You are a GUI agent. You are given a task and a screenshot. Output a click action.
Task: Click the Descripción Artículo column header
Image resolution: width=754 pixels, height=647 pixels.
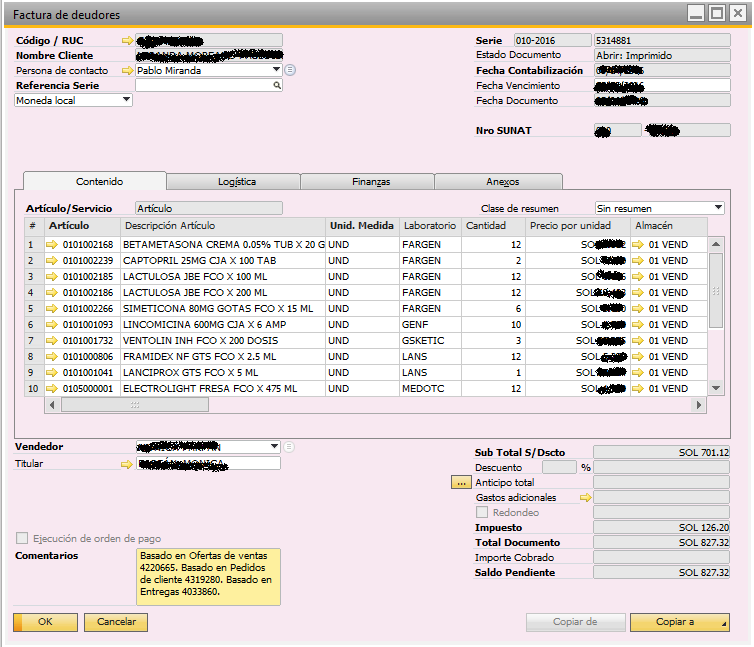(223, 226)
